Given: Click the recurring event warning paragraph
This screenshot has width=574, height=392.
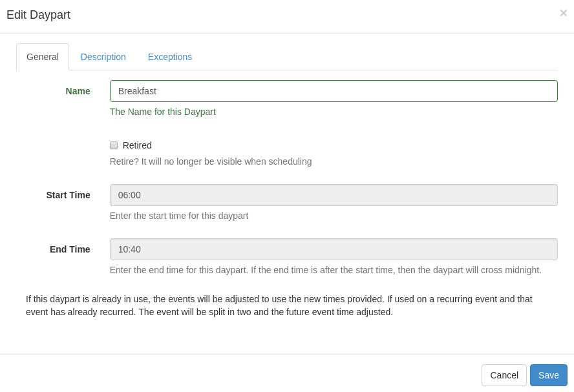Looking at the screenshot, I should tap(279, 305).
